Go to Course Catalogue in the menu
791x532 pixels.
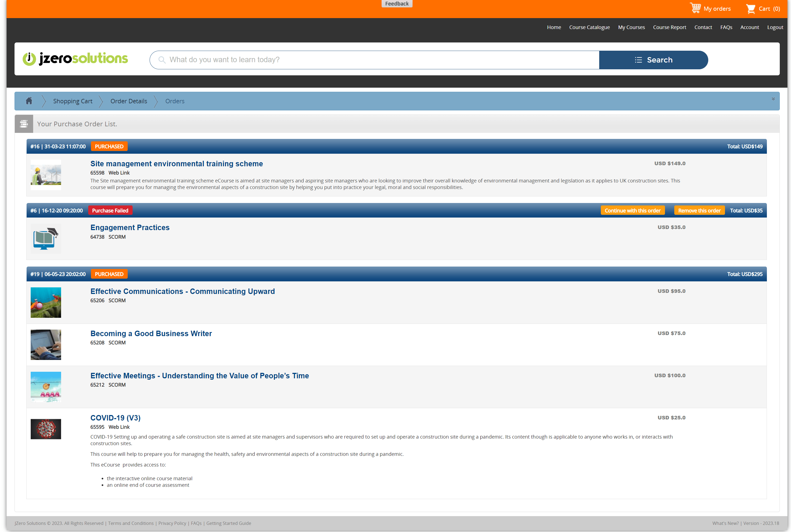(589, 27)
